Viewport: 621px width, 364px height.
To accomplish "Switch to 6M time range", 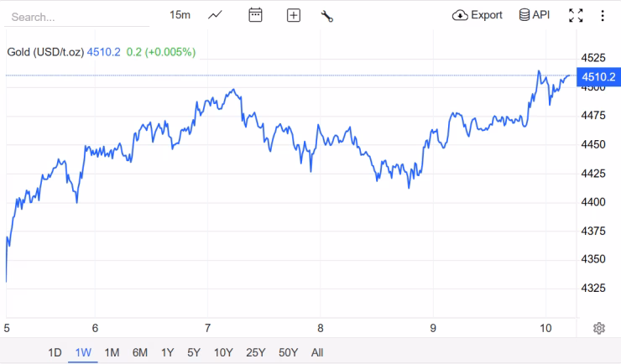I will pos(139,352).
